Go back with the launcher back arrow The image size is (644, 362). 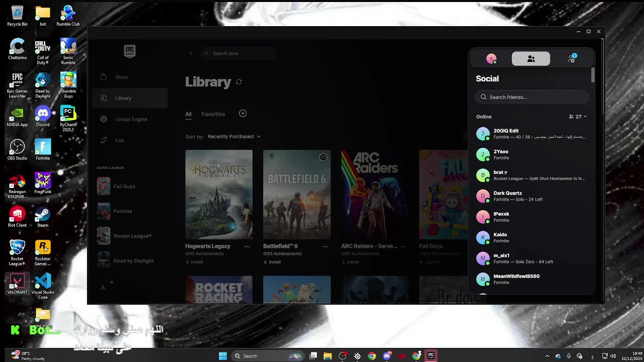(191, 53)
